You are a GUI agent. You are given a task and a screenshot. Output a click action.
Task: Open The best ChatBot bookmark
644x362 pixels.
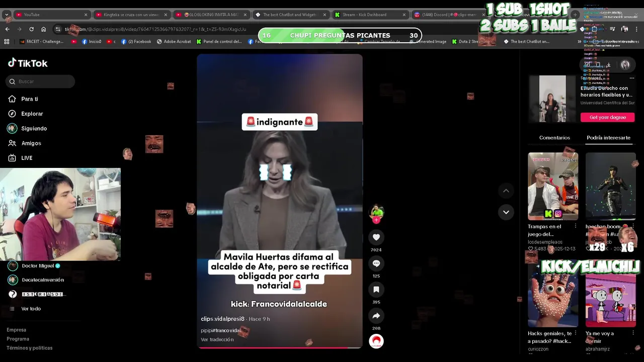click(527, 42)
